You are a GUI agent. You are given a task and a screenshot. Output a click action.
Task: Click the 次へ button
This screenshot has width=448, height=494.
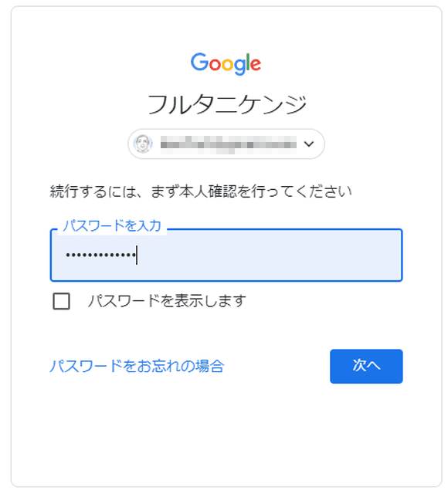[x=366, y=366]
